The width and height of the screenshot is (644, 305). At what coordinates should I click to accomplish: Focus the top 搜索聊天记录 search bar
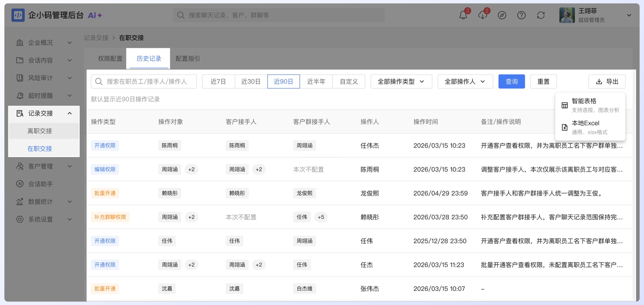point(279,15)
